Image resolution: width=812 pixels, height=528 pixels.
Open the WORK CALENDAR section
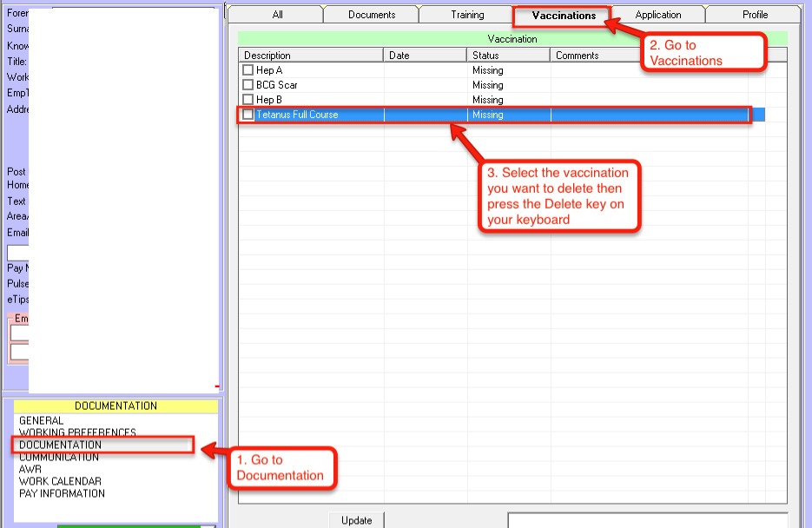[x=60, y=481]
